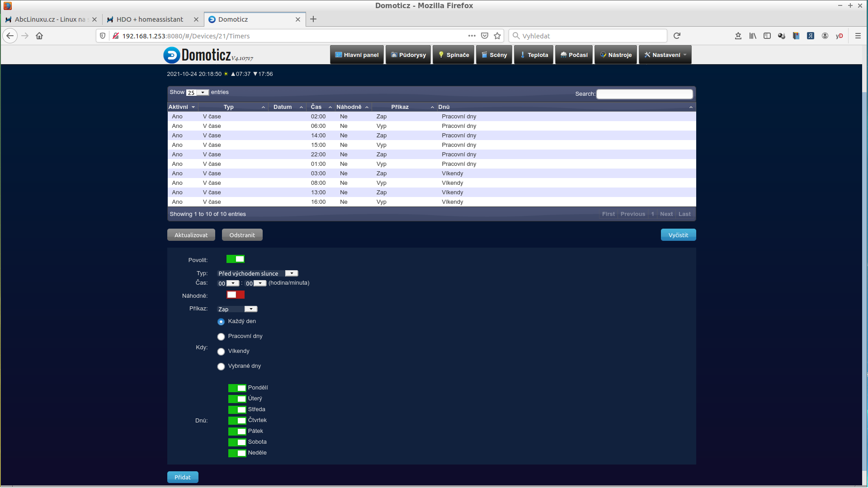Viewport: 868px width, 488px height.
Task: Bookmark this page with the star icon
Action: pyautogui.click(x=497, y=36)
